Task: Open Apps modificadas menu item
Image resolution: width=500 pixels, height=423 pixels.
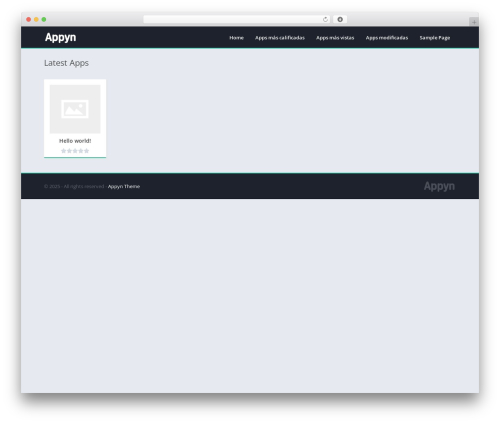Action: point(387,38)
